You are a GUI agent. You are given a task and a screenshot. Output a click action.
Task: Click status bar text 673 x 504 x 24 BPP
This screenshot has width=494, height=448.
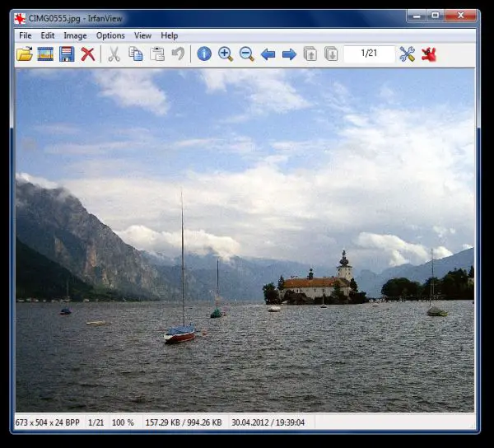(47, 422)
